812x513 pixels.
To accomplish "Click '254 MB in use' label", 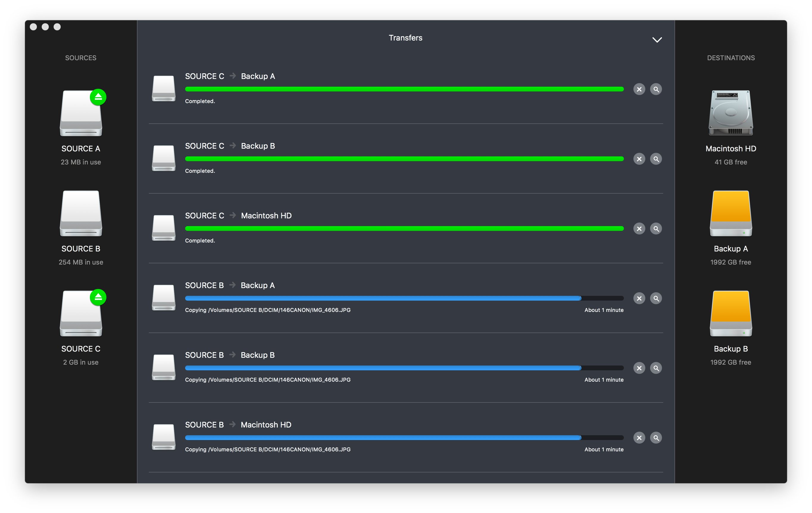I will tap(81, 262).
